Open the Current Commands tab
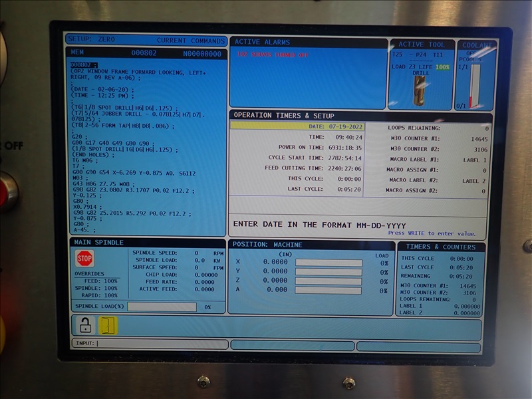The width and height of the screenshot is (532, 399). (190, 41)
